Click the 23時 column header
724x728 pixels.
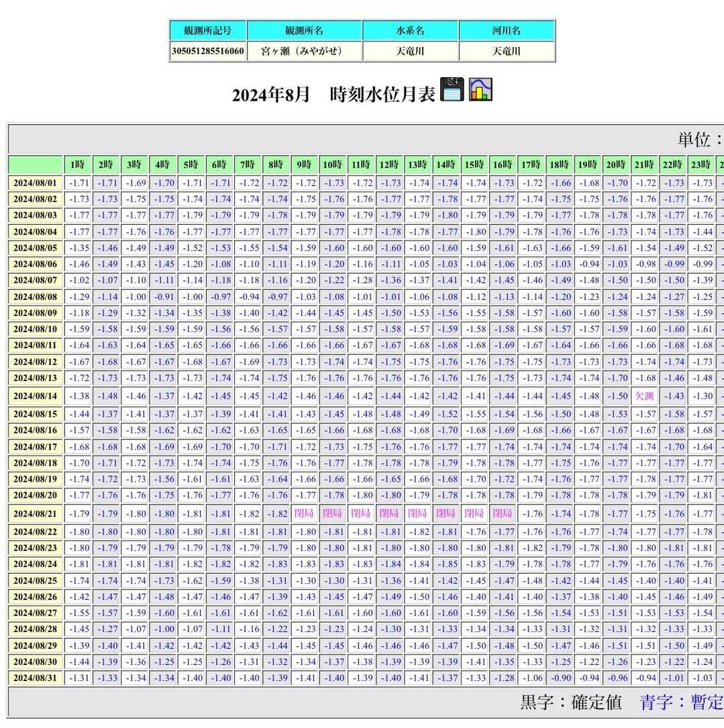[x=701, y=164]
